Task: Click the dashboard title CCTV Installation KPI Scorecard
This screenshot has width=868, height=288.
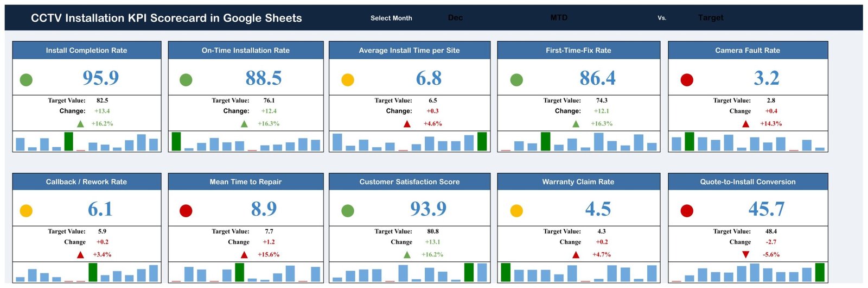Action: point(167,18)
